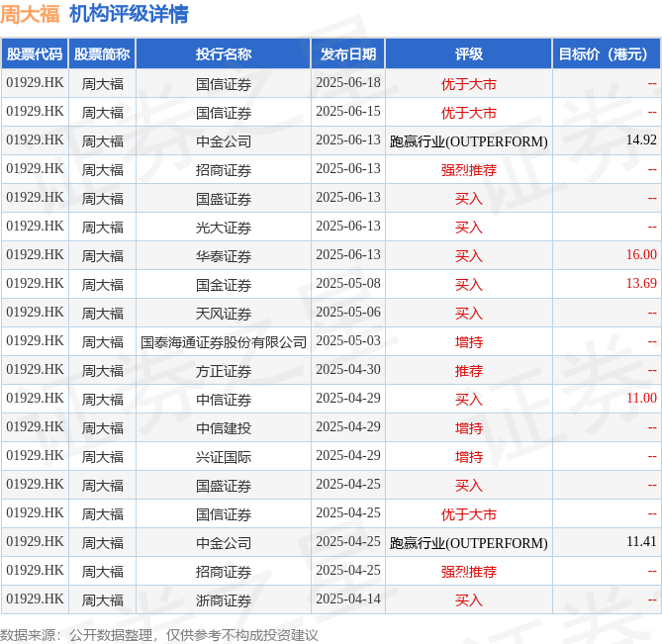Click the date 2025-04-14
This screenshot has width=662, height=644.
348,599
